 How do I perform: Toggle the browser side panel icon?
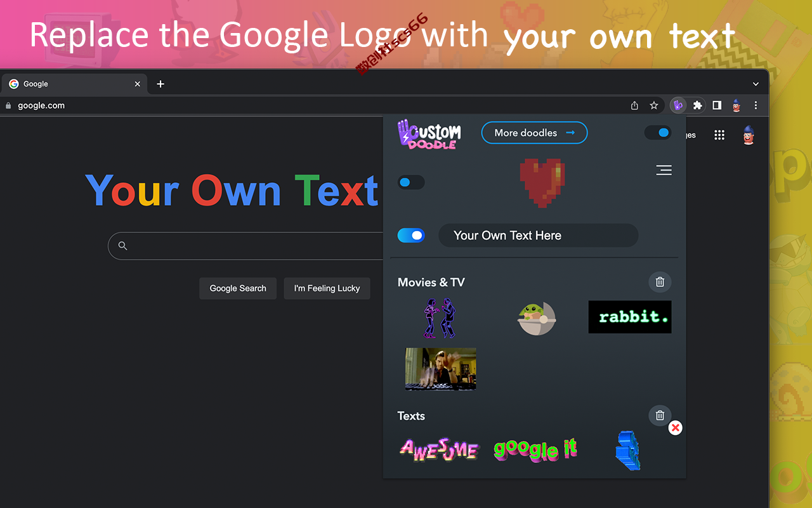click(x=717, y=105)
